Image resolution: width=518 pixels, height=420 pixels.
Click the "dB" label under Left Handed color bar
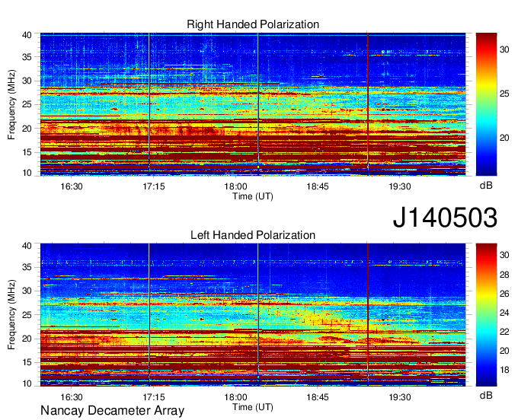pos(486,395)
